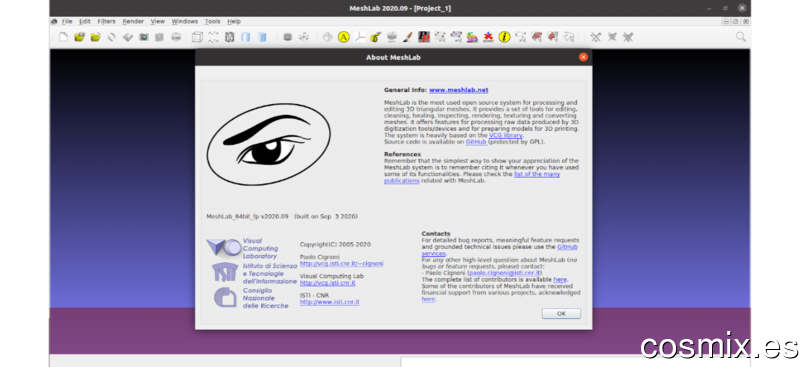Open the www.meshlab.net link

[459, 90]
